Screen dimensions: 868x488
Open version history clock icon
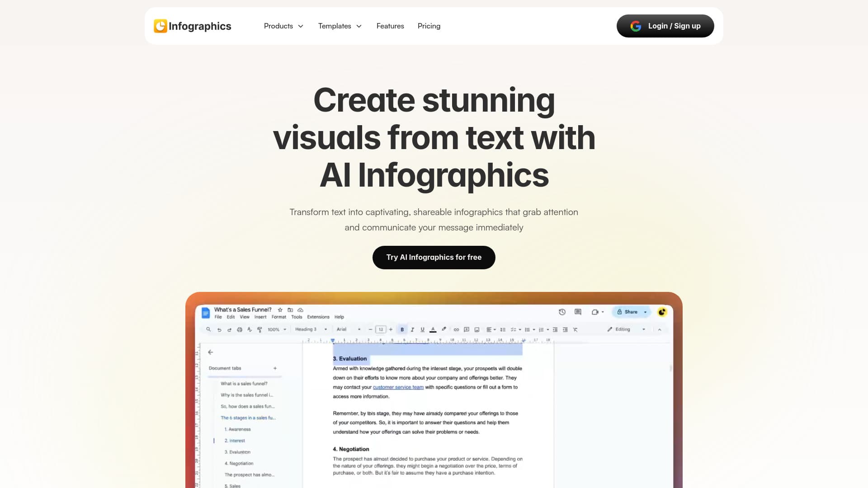(x=562, y=312)
